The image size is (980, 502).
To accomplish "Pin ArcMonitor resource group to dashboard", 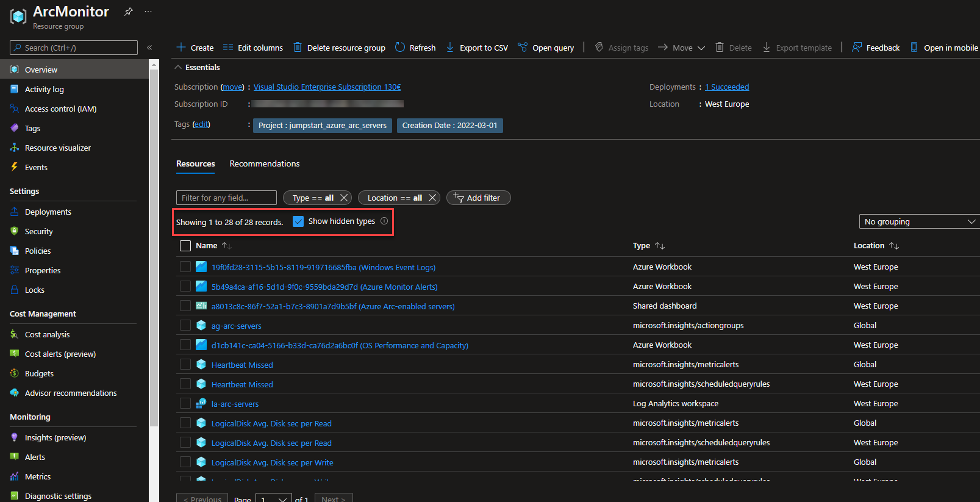I will pyautogui.click(x=129, y=12).
